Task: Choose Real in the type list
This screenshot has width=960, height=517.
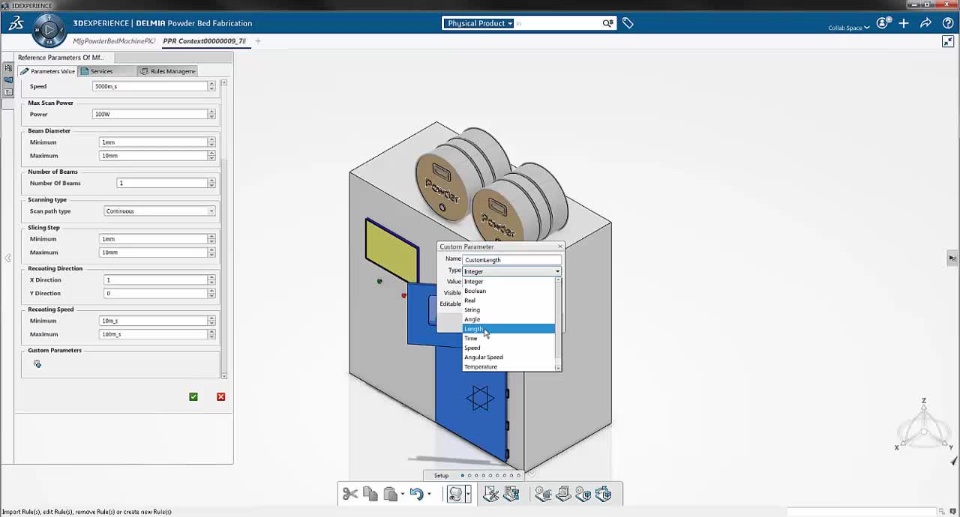Action: [x=508, y=301]
